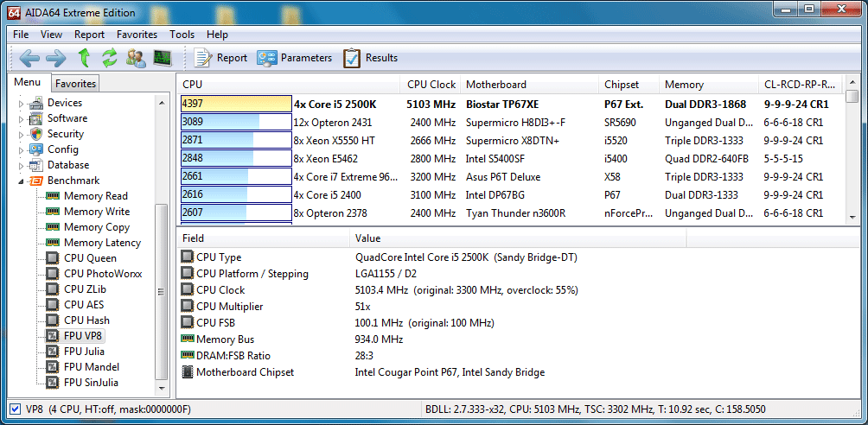Switch to the Menu tab

point(28,82)
